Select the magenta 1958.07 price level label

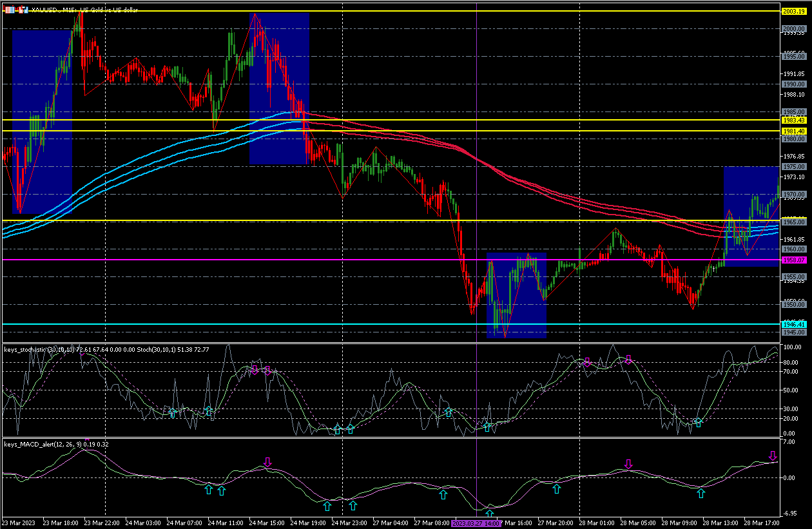pos(793,260)
